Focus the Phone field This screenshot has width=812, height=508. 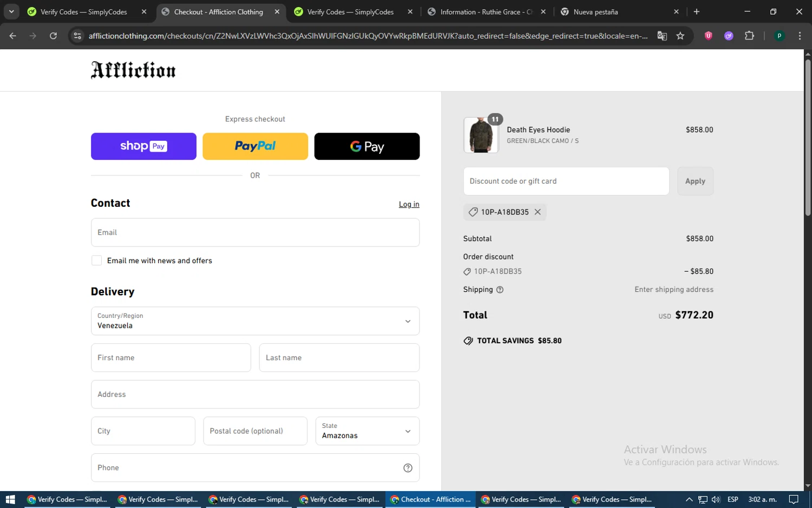point(255,468)
